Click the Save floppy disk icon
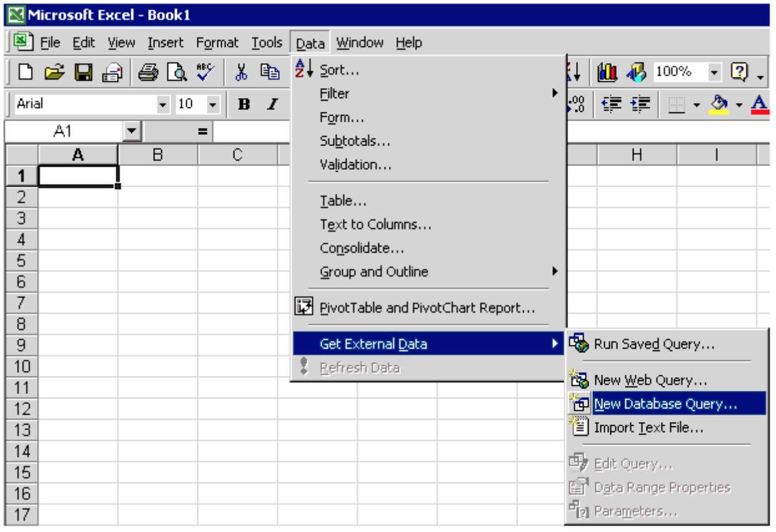Image resolution: width=776 pixels, height=532 pixels. coord(84,72)
